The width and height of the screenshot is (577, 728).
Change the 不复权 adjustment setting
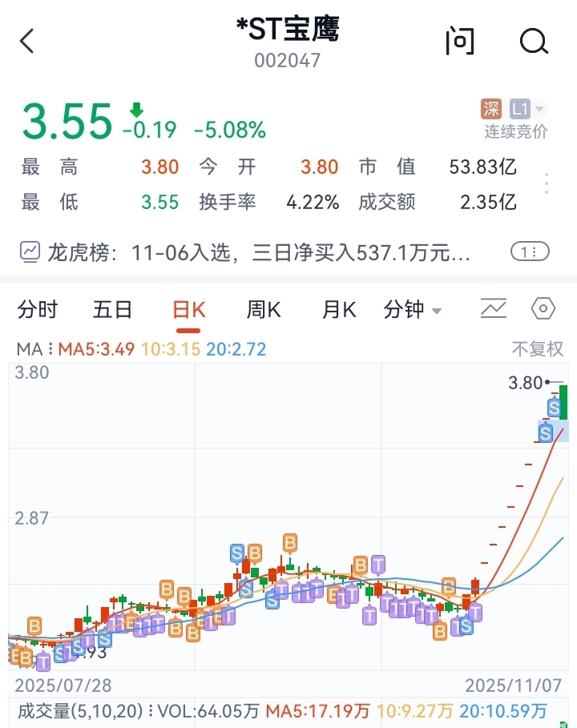click(538, 349)
